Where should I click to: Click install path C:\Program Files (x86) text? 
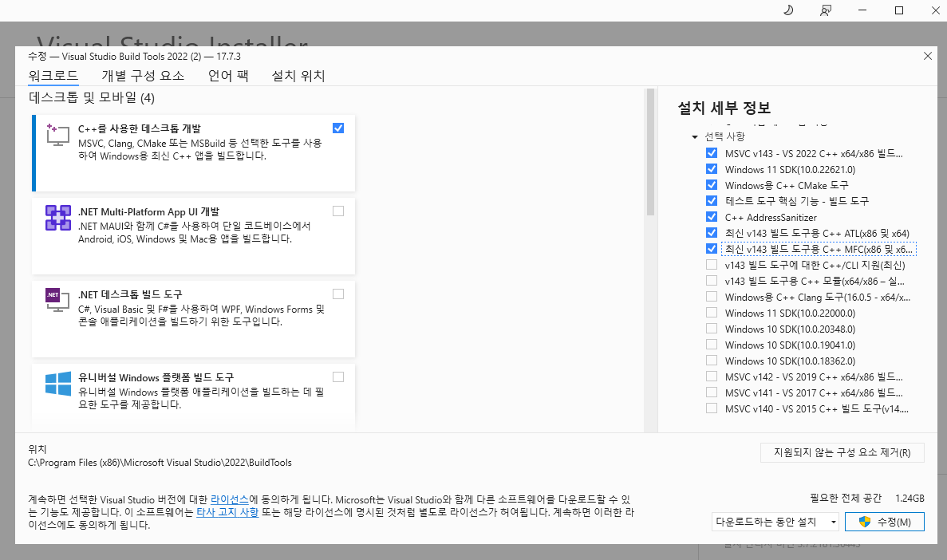[160, 463]
